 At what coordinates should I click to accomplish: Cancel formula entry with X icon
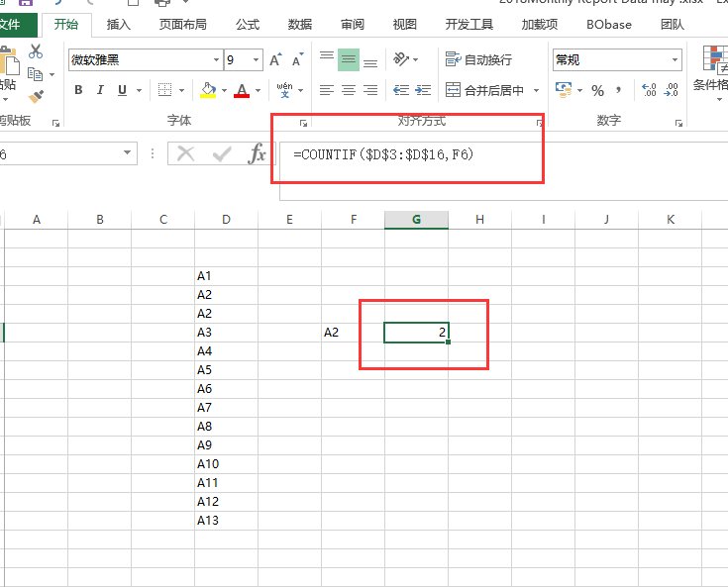[x=186, y=153]
